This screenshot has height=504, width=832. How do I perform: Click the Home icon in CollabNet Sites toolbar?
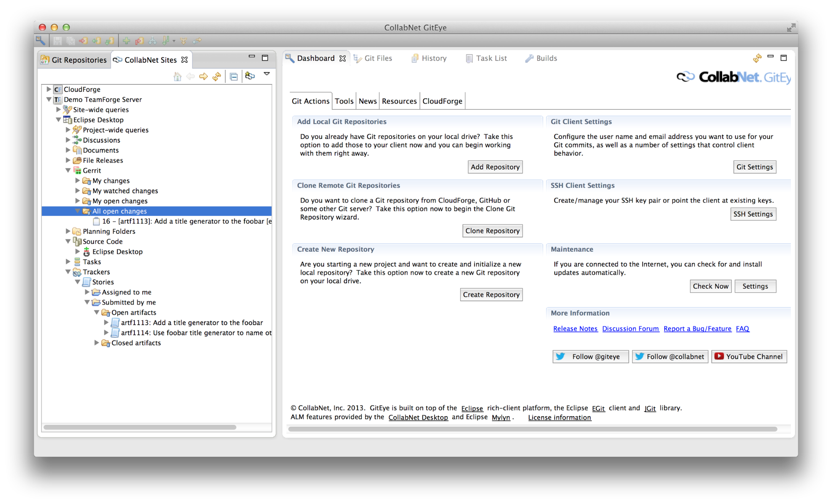pos(177,77)
